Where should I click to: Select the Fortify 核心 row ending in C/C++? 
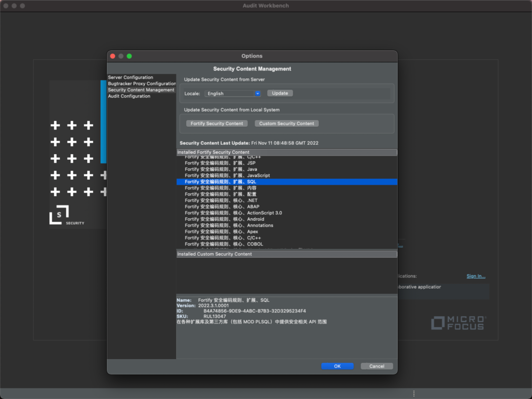pyautogui.click(x=287, y=238)
